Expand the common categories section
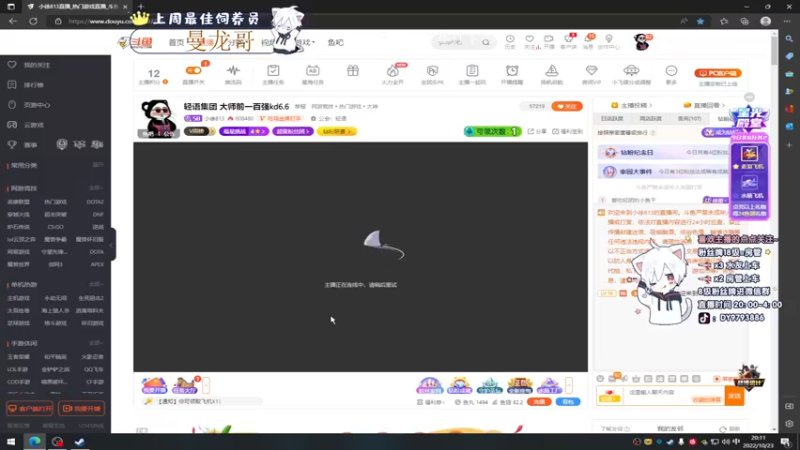The height and width of the screenshot is (450, 800). (98, 165)
